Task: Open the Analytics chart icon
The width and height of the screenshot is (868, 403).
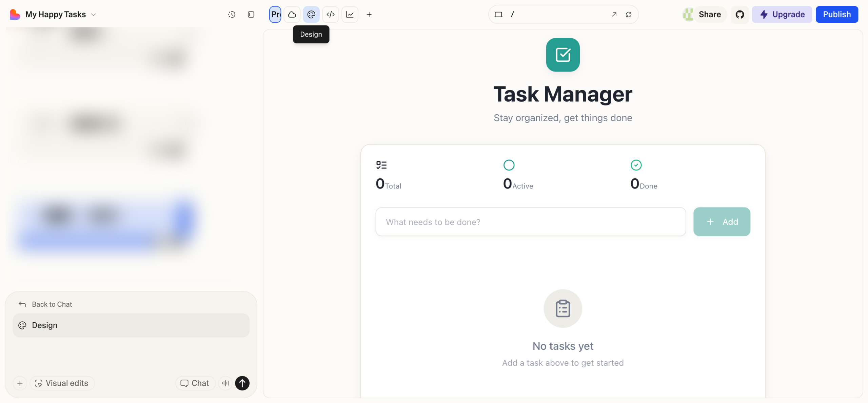Action: (350, 15)
